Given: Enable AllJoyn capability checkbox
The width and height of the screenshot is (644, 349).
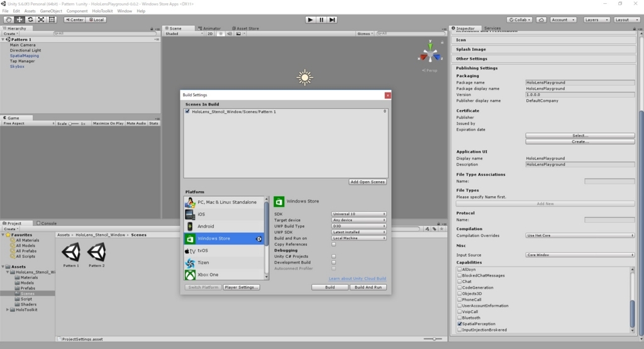Looking at the screenshot, I should [x=460, y=269].
